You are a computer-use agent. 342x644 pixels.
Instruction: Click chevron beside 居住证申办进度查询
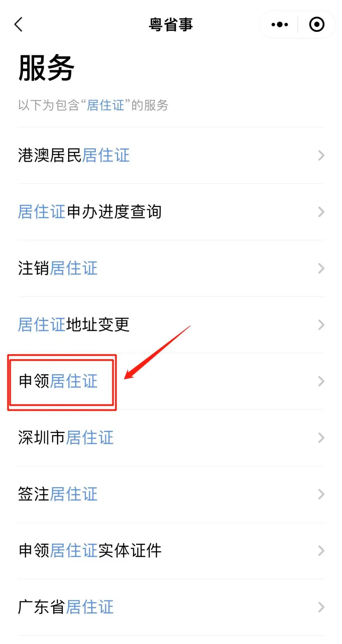click(321, 212)
